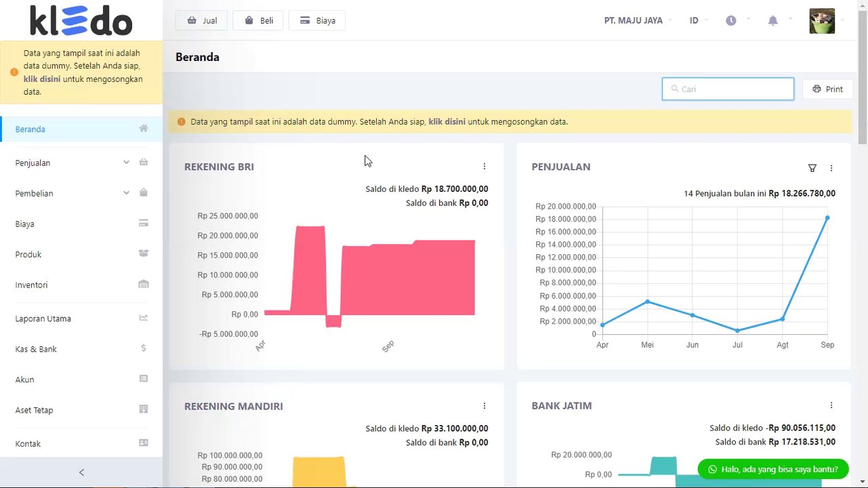Click the clock history icon in header

coord(730,21)
